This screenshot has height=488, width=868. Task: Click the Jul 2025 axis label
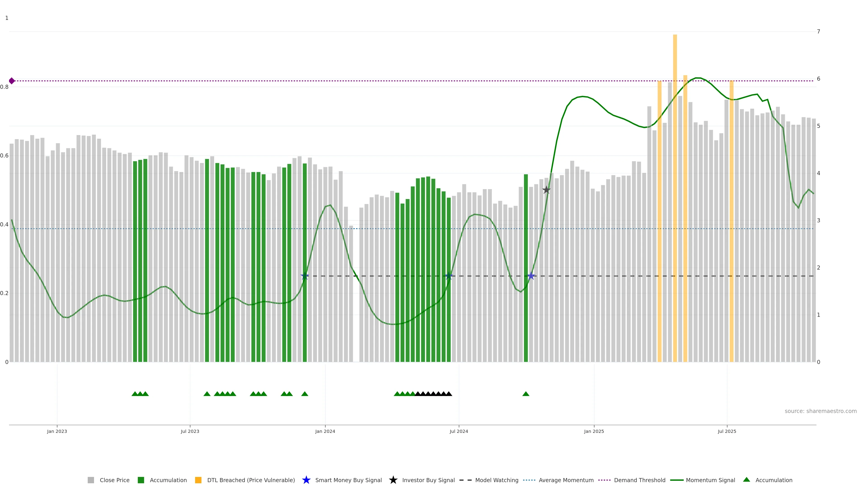(727, 431)
